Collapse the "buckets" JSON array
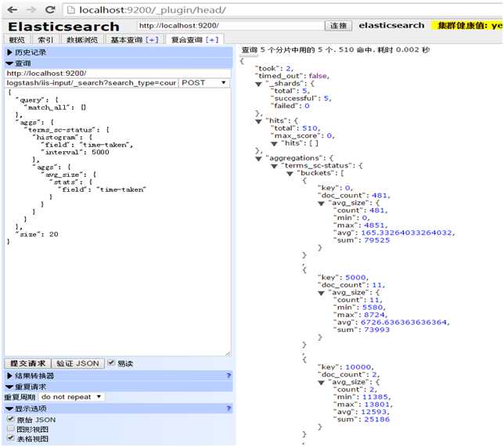The height and width of the screenshot is (447, 504). pyautogui.click(x=290, y=174)
